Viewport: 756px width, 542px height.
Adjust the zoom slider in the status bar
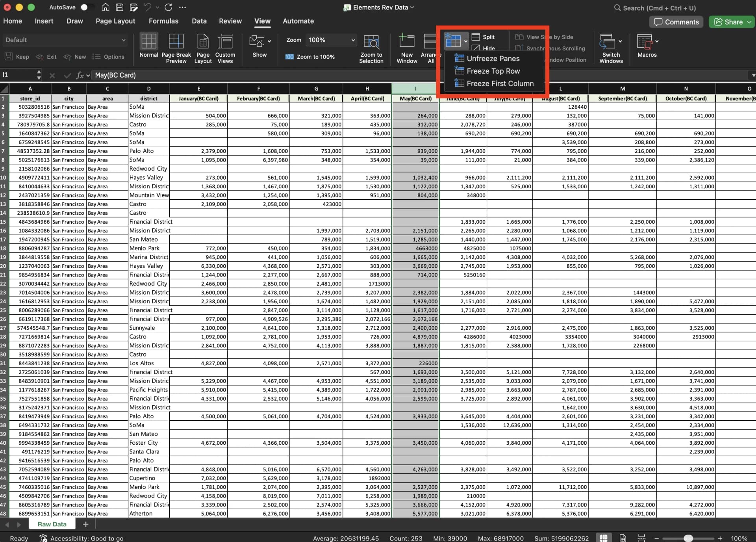(x=689, y=538)
